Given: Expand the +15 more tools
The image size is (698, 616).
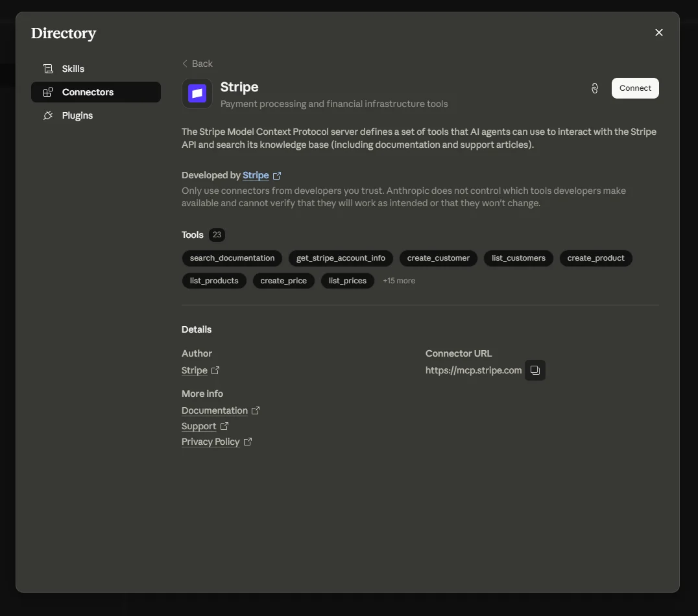Looking at the screenshot, I should click(x=399, y=281).
